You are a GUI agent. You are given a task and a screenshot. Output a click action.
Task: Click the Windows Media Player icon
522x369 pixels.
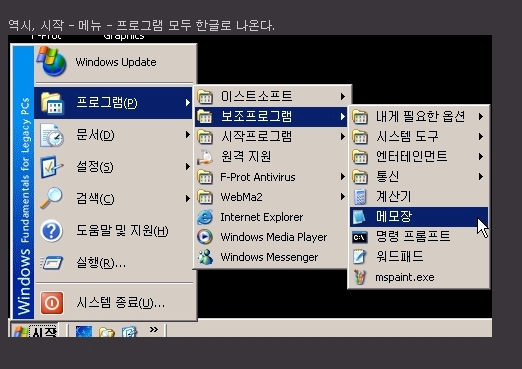point(205,237)
